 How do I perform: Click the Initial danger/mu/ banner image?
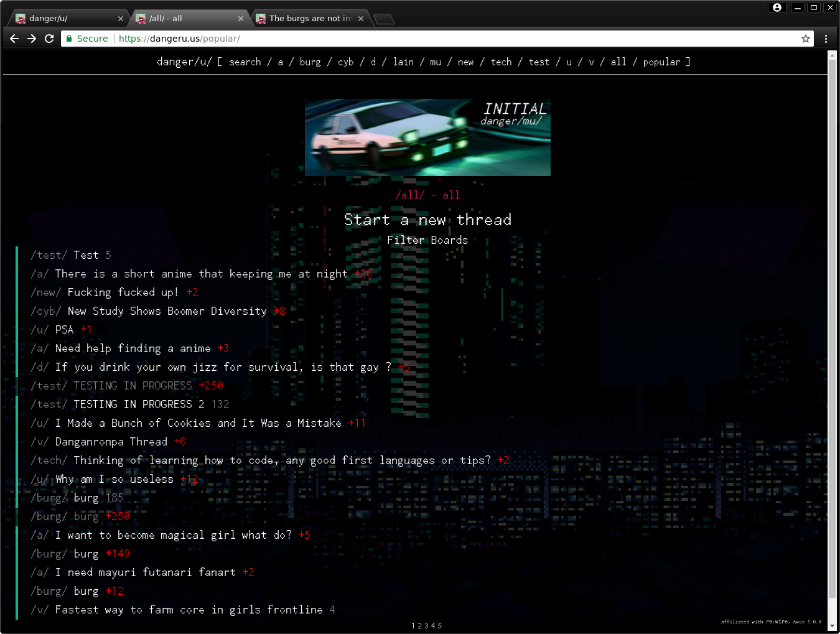[427, 138]
